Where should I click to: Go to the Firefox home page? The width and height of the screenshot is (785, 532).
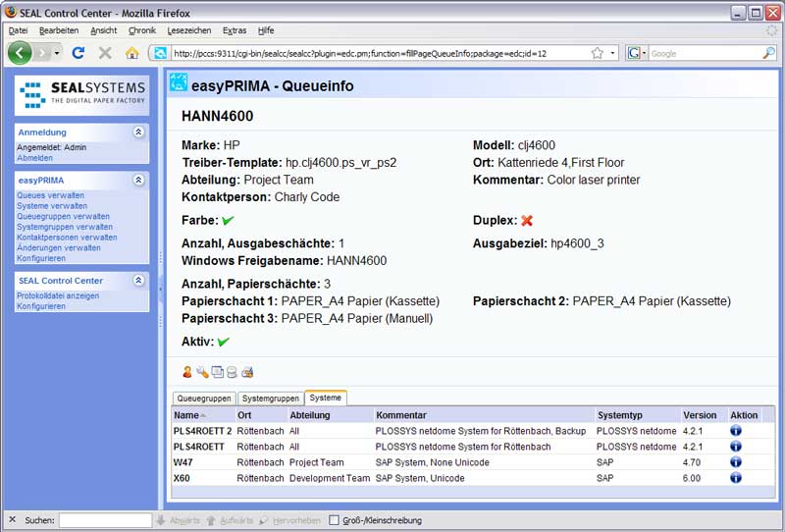coord(131,53)
